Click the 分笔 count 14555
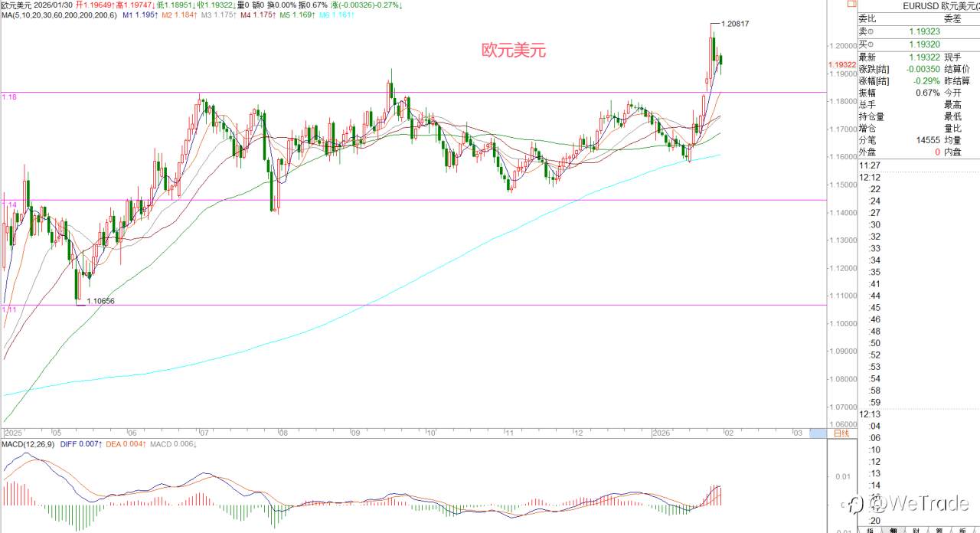 click(926, 140)
